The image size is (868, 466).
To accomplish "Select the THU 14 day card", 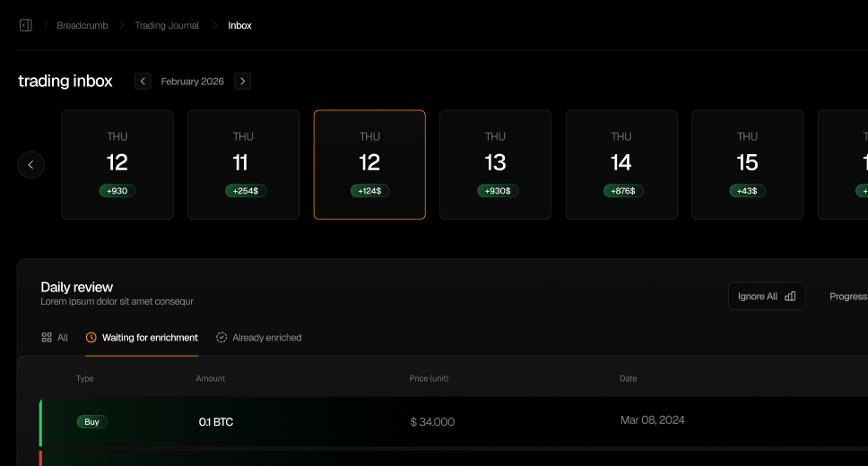I will [621, 165].
